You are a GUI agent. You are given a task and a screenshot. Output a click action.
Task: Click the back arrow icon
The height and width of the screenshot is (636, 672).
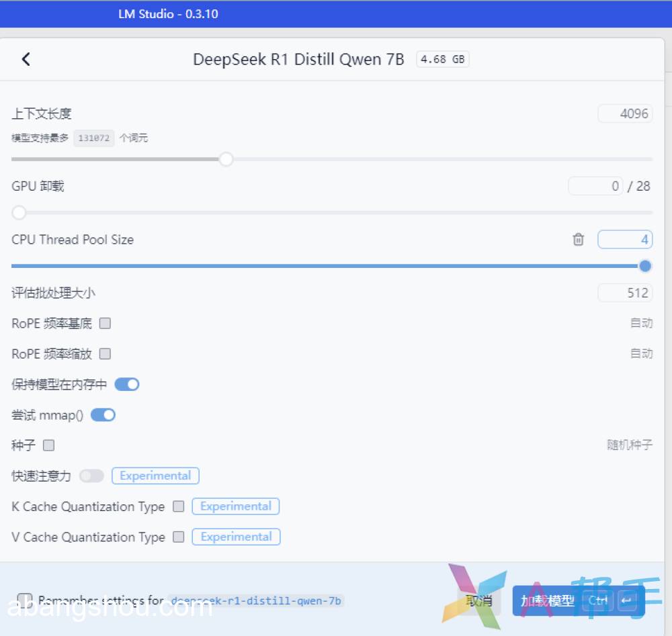coord(26,59)
